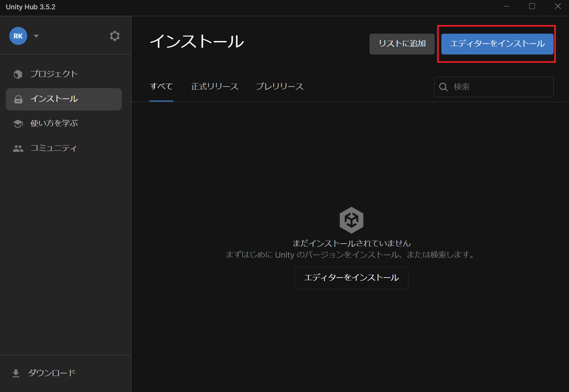Click the リストに追加 button
Image resolution: width=569 pixels, height=392 pixels.
402,44
